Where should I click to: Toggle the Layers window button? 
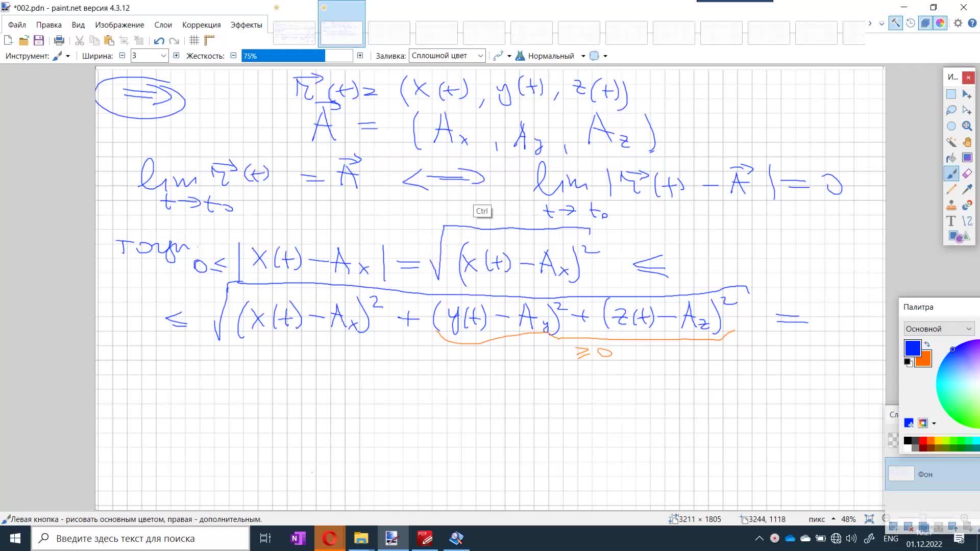pos(925,23)
